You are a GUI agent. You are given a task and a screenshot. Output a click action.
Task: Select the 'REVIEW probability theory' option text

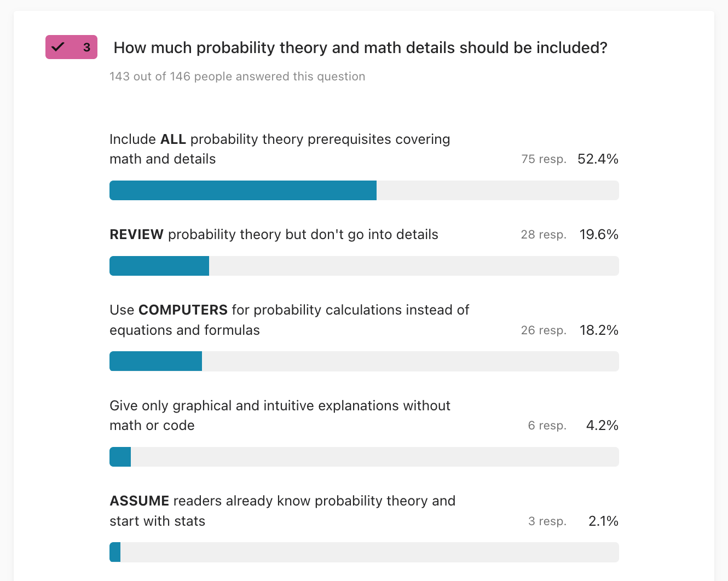274,235
